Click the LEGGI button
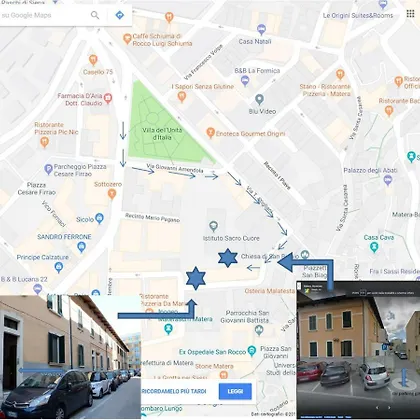 (235, 391)
